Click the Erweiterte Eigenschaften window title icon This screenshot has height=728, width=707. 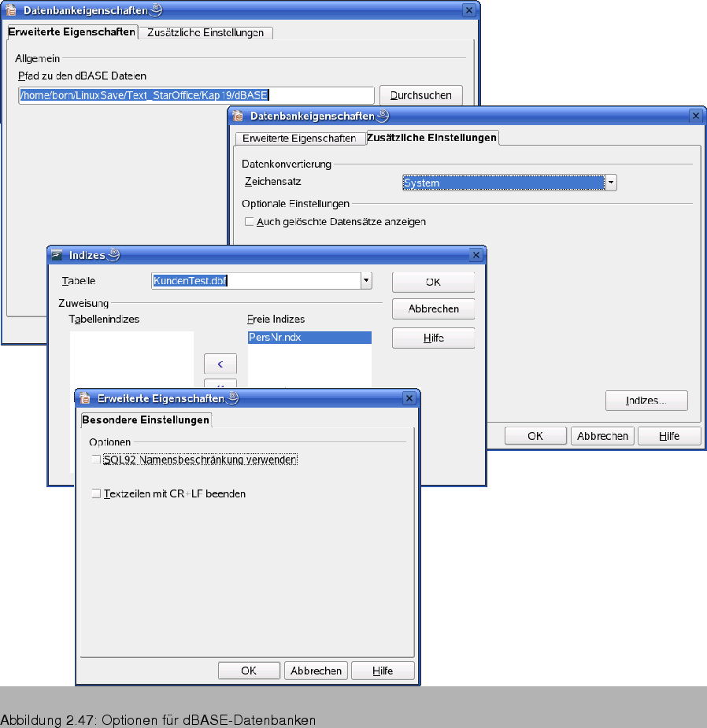85,398
